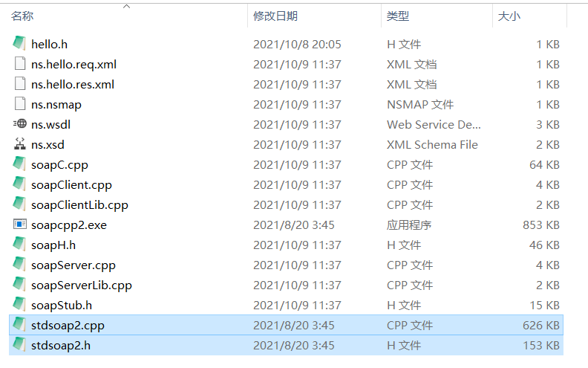Click the stdsoap2.cpp file icon
The width and height of the screenshot is (588, 368).
click(x=19, y=324)
